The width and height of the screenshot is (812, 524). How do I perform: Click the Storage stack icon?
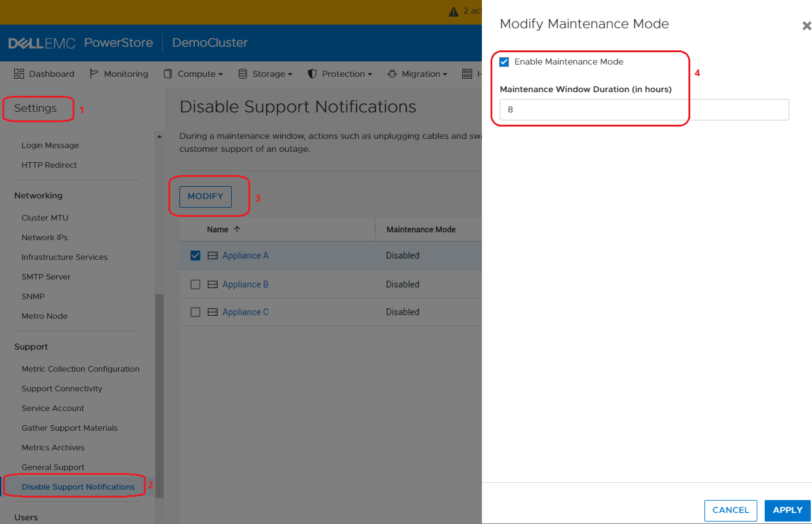(x=244, y=74)
